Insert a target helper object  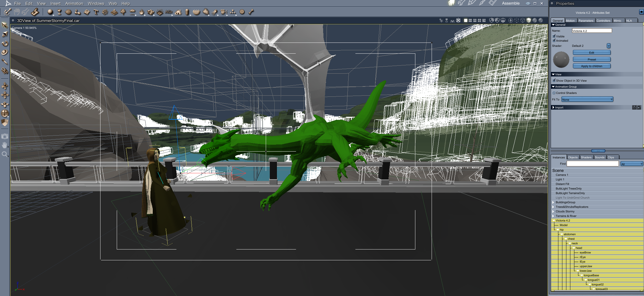242,12
